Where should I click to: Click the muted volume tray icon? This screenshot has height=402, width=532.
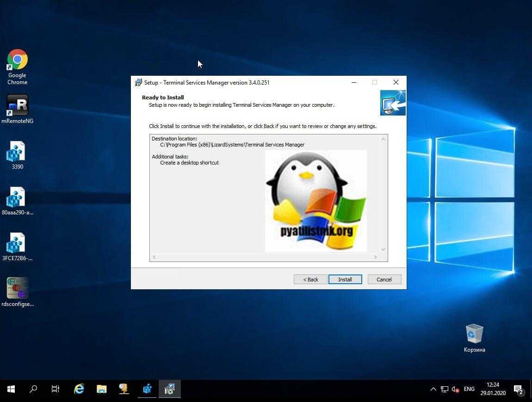(455, 389)
